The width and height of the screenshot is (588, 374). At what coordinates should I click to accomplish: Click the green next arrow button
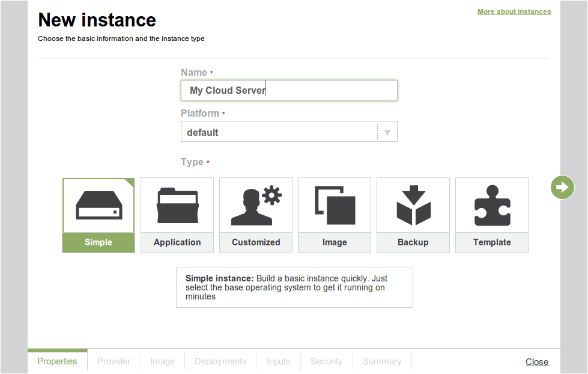point(562,188)
